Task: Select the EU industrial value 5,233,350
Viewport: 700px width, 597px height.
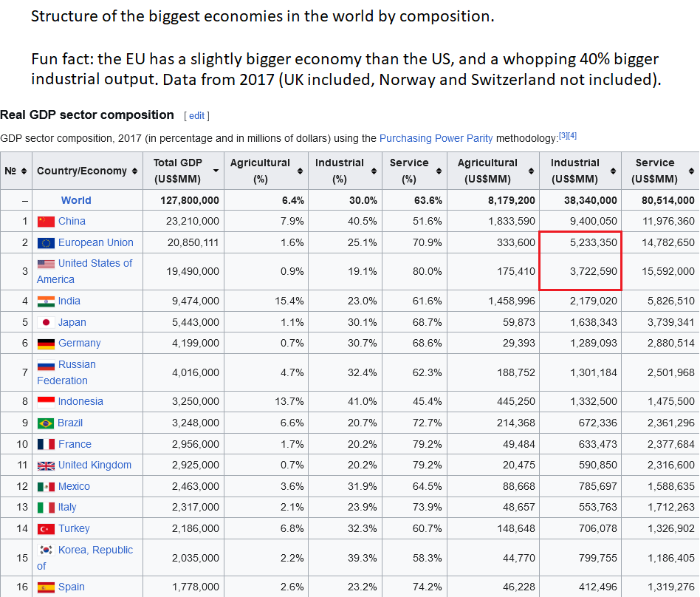Action: click(594, 242)
